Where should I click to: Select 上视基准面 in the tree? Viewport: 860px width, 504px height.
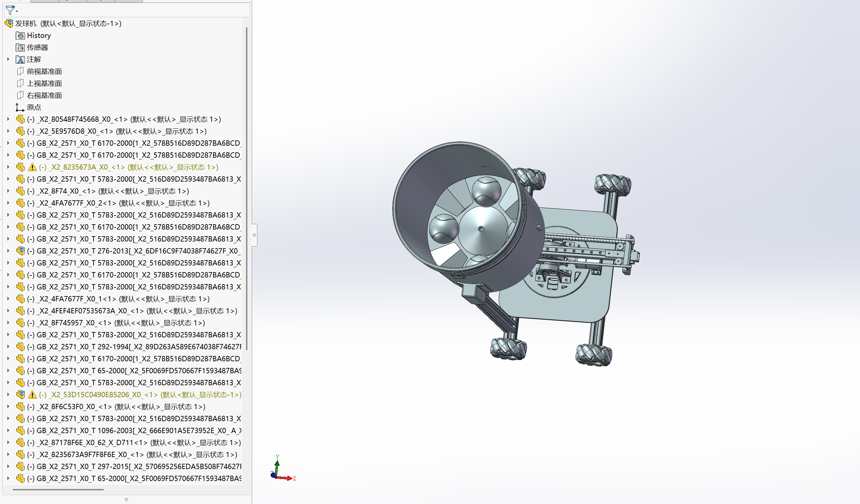point(44,84)
